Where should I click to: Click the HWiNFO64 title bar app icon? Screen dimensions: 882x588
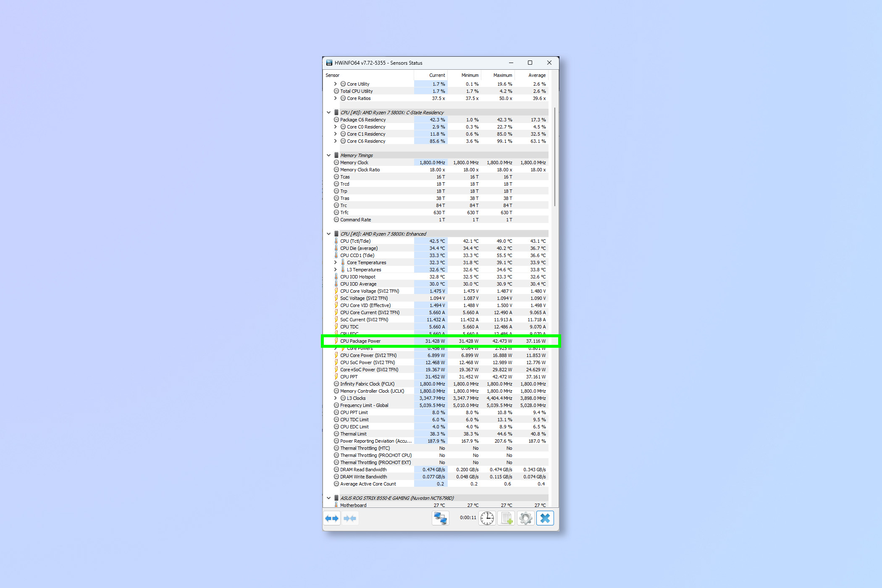(329, 63)
